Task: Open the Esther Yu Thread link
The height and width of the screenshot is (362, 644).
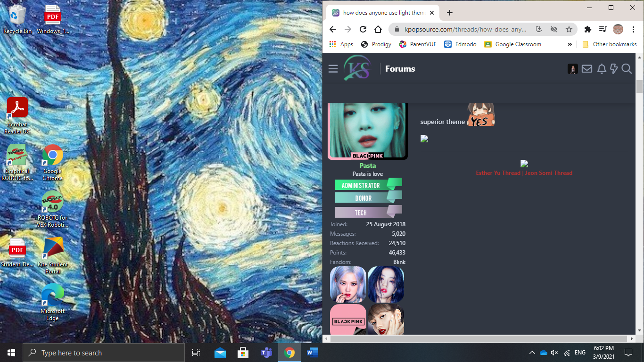Action: (x=498, y=173)
